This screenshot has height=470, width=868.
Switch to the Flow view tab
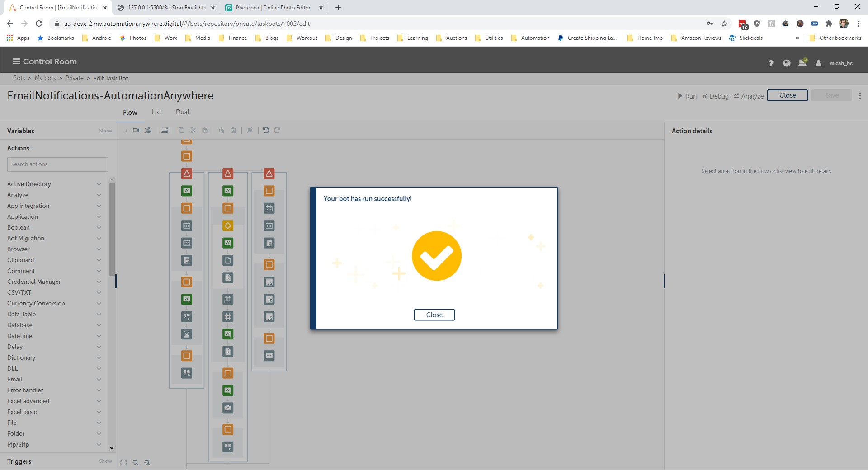[x=130, y=113]
